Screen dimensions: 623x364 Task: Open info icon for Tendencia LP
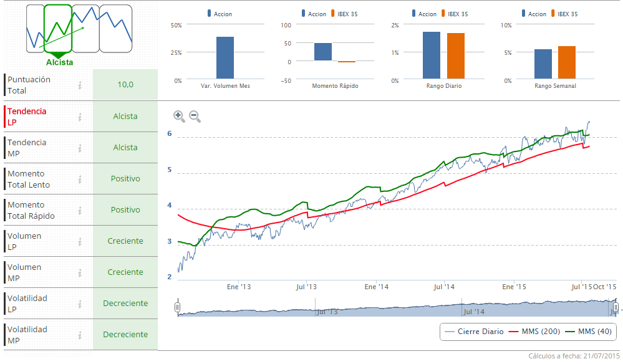point(80,117)
